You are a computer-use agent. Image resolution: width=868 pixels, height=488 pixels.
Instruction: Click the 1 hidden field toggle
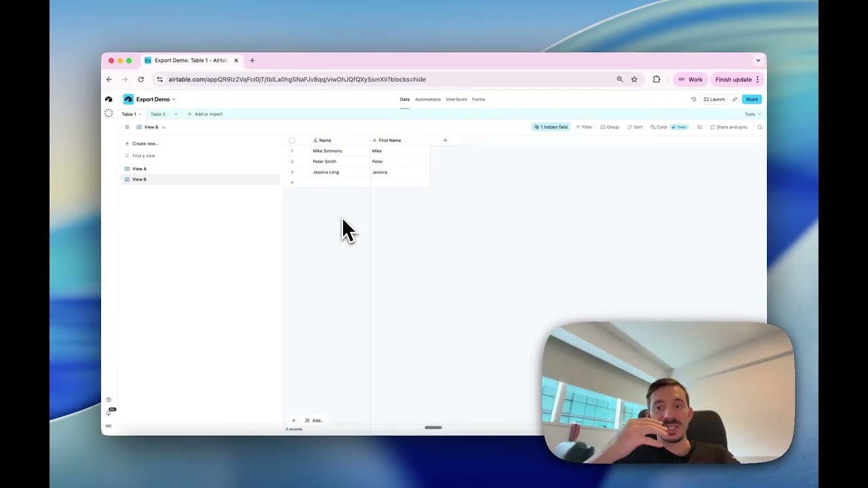pyautogui.click(x=551, y=127)
